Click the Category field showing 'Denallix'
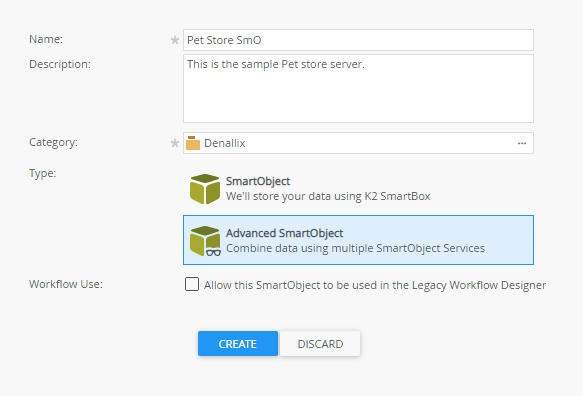The height and width of the screenshot is (396, 583). pos(358,143)
